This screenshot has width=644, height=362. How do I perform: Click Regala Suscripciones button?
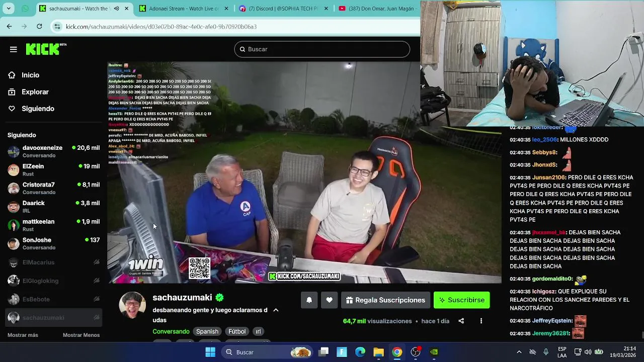385,300
